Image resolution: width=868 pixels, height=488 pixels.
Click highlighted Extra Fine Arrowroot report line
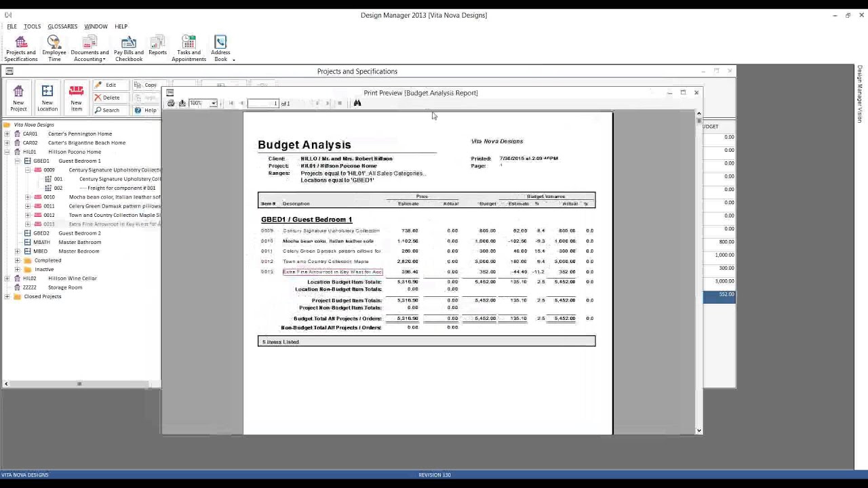(x=332, y=272)
